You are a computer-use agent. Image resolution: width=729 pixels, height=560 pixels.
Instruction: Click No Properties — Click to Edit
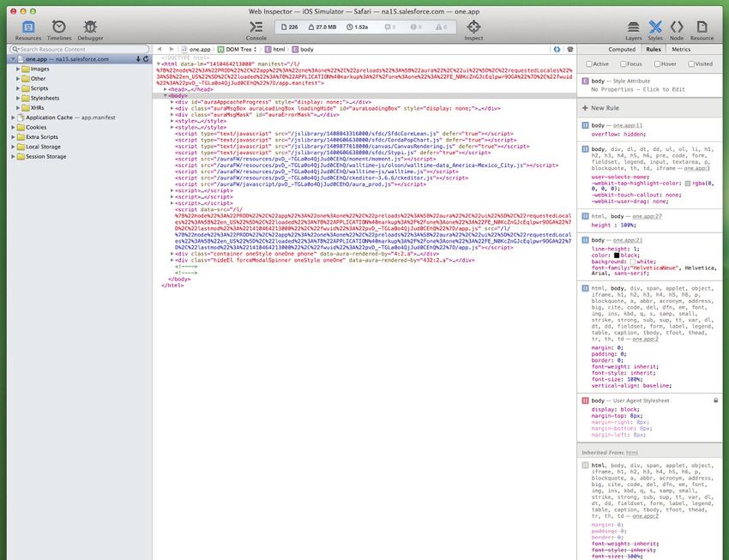click(x=638, y=89)
